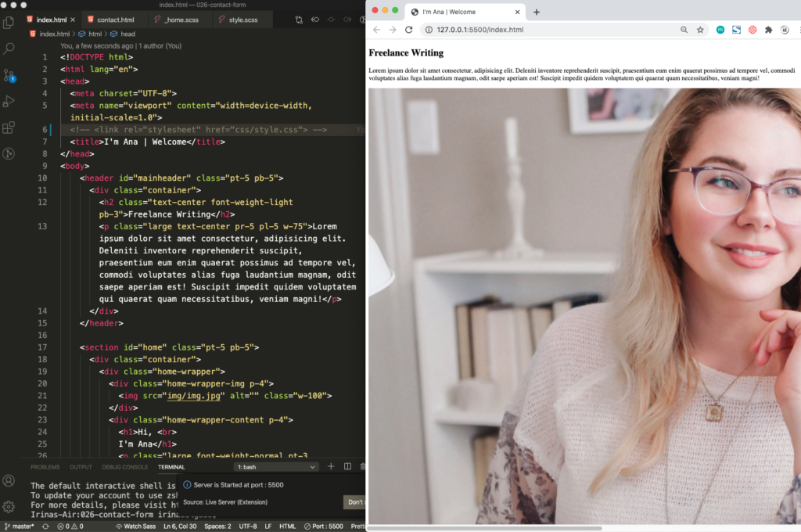Click the open revision icon in the editor toolbar
Viewport: 801px width, 532px height.
331,20
